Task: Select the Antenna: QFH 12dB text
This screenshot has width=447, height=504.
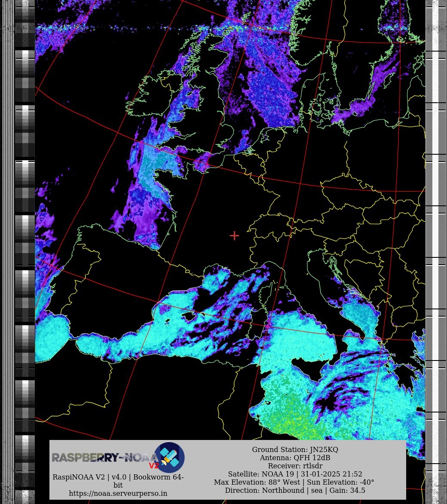Action: click(295, 458)
